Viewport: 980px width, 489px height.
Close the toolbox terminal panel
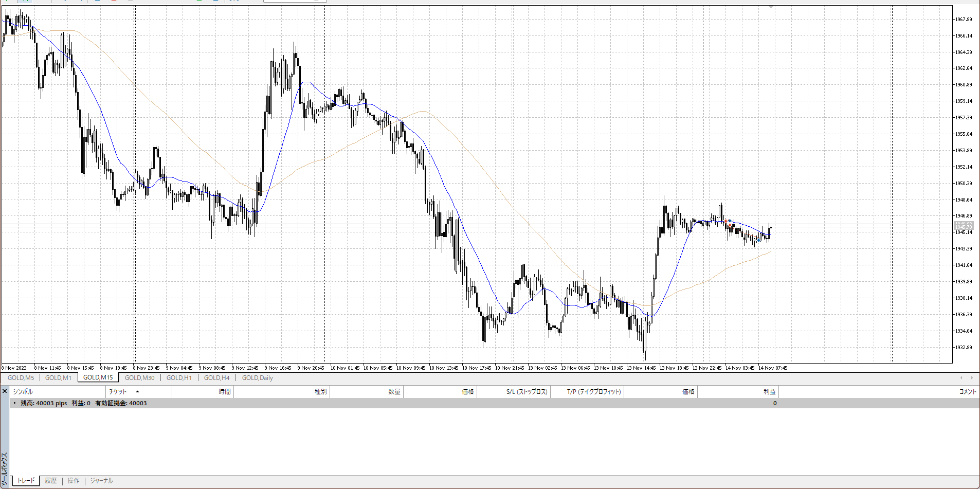pyautogui.click(x=5, y=391)
